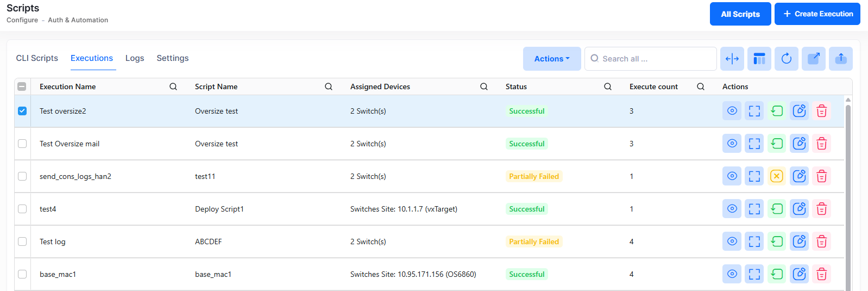Search in the Execution Name column
868x291 pixels.
(173, 86)
